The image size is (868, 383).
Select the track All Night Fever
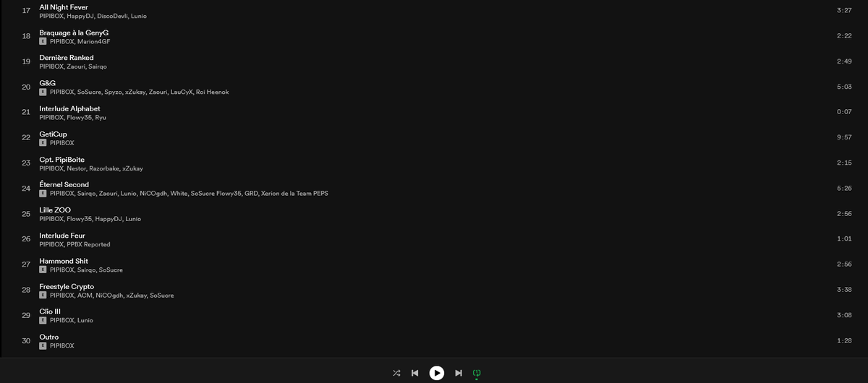coord(64,7)
